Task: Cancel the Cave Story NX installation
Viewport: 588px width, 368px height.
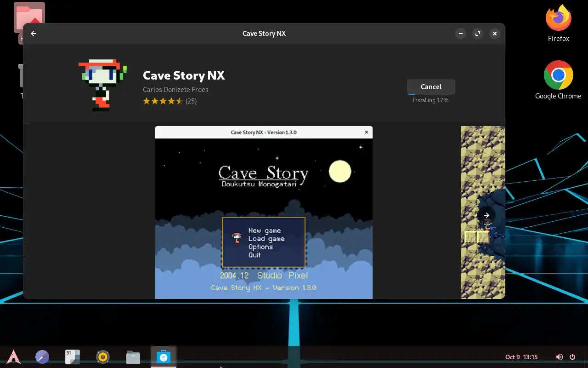Action: click(x=431, y=87)
